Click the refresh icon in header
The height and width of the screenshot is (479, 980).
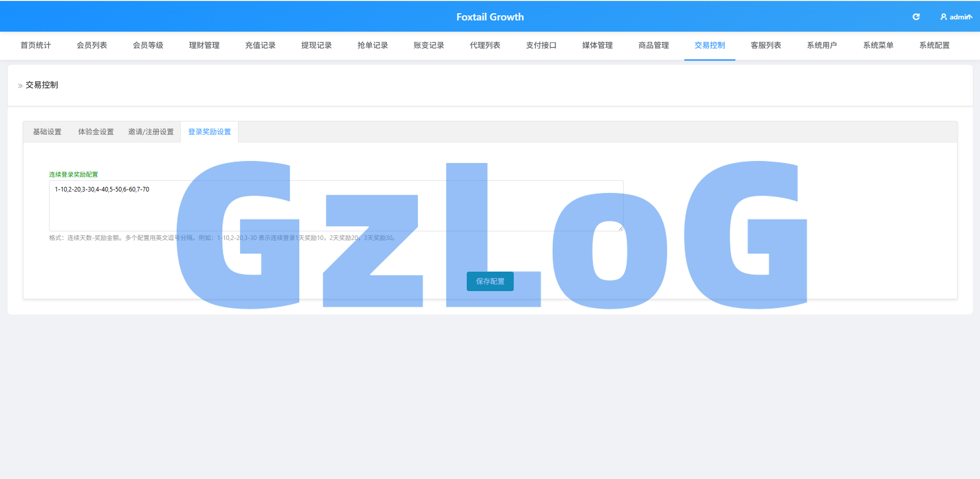pos(916,17)
